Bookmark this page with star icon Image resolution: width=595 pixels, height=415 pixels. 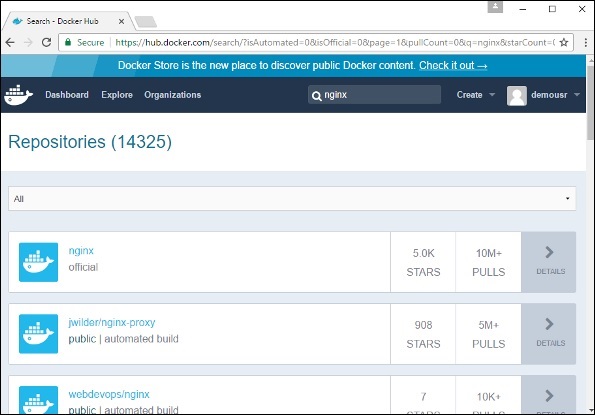tap(564, 42)
